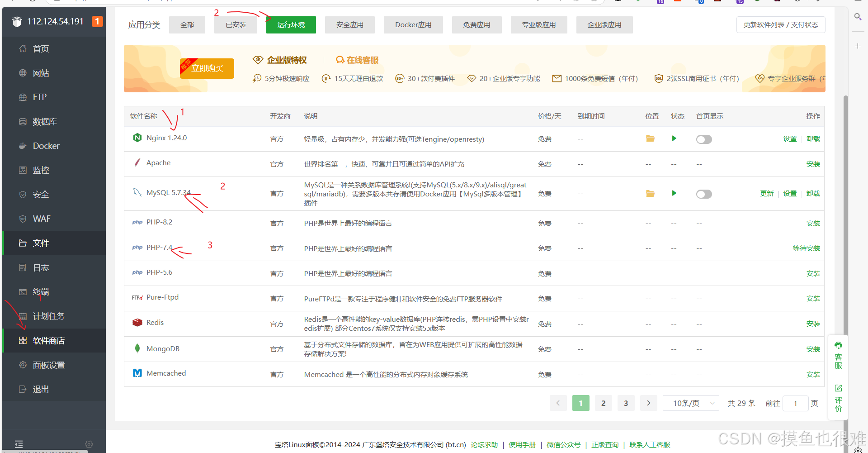Select the 运行环境 category tab
Viewport: 868px width, 453px height.
click(x=291, y=25)
